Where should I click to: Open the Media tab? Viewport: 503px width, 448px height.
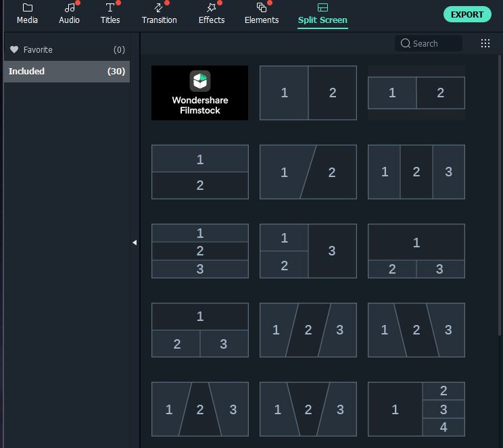[27, 13]
